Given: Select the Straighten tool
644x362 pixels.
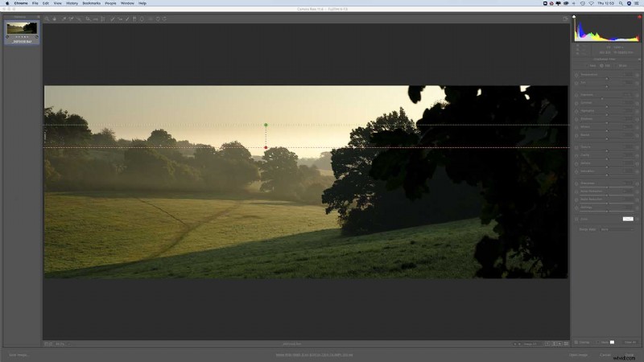Looking at the screenshot, I should (95, 19).
